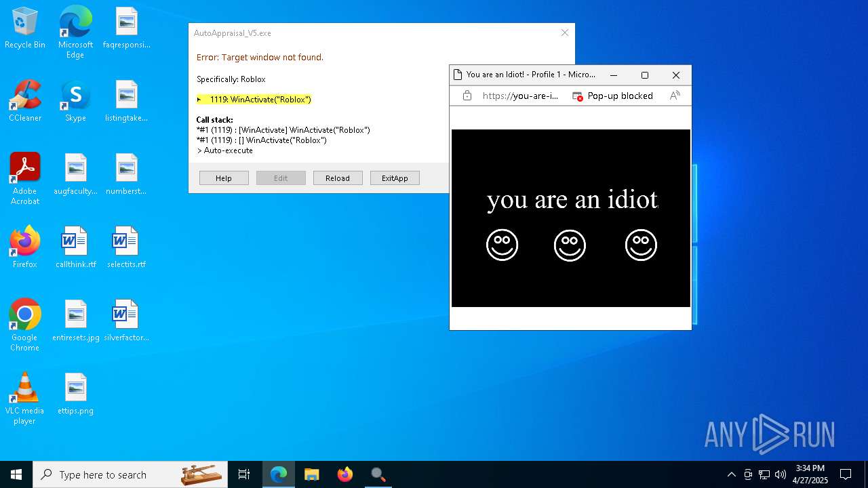
Task: Launch the CCleaner desktop shortcut
Action: click(x=25, y=102)
